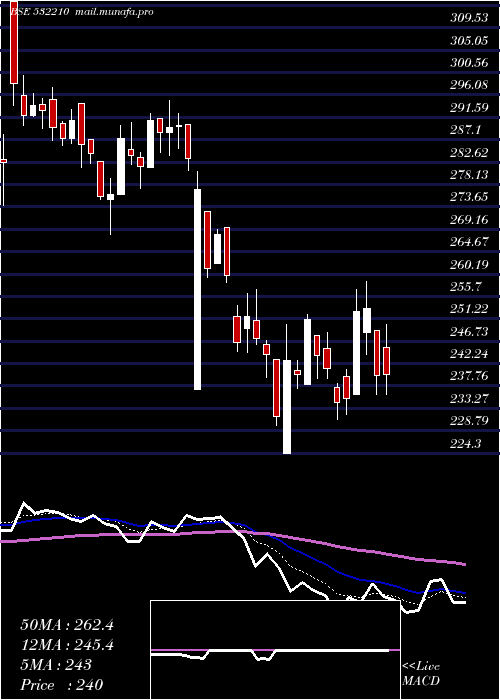The image size is (500, 700).
Task: Select the 291.59 axis value
Action: click(469, 108)
